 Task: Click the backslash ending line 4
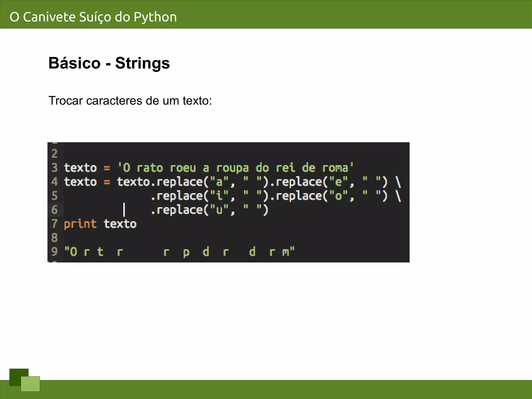pos(398,182)
